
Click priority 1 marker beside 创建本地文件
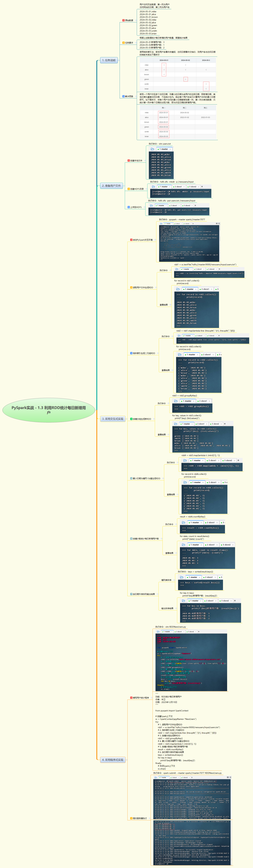pos(129,161)
